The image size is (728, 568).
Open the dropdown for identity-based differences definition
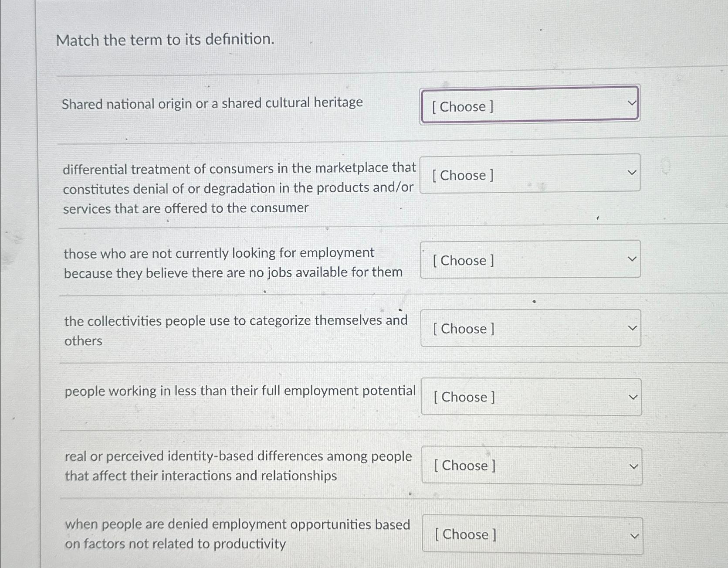coord(531,465)
